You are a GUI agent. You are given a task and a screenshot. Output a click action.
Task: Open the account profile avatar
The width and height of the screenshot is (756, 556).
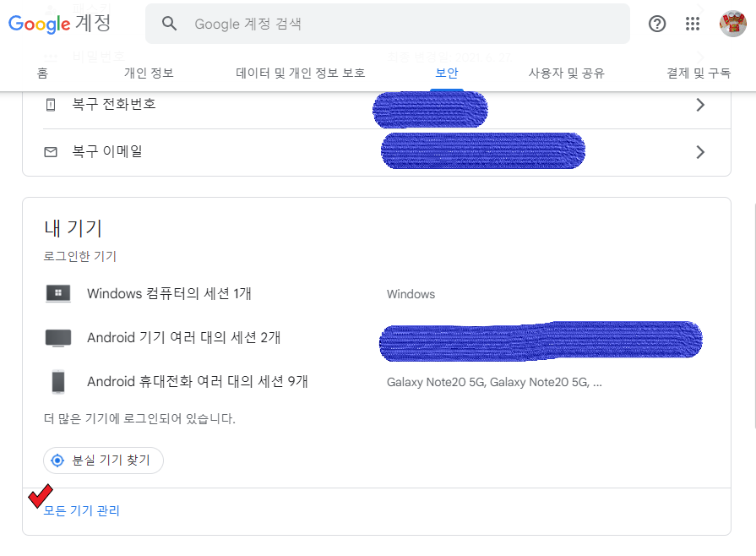pos(732,23)
